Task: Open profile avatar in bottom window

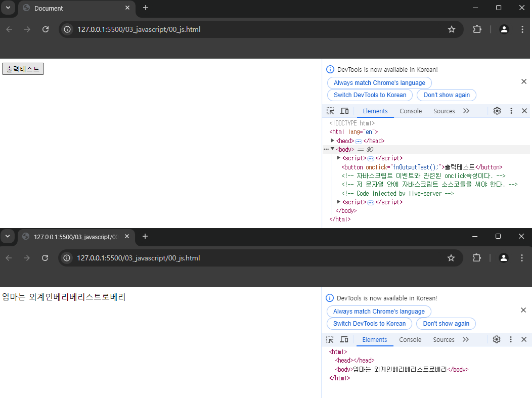Action: (504, 258)
